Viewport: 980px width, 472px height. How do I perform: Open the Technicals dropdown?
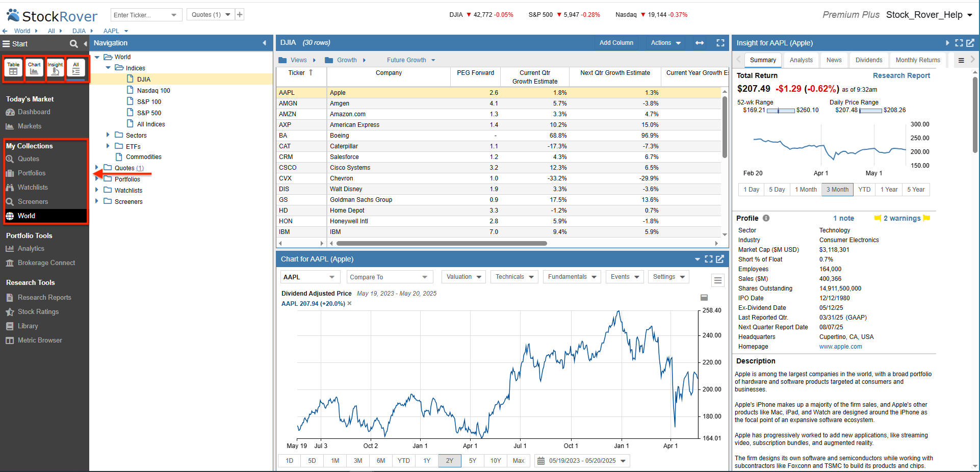click(x=514, y=277)
